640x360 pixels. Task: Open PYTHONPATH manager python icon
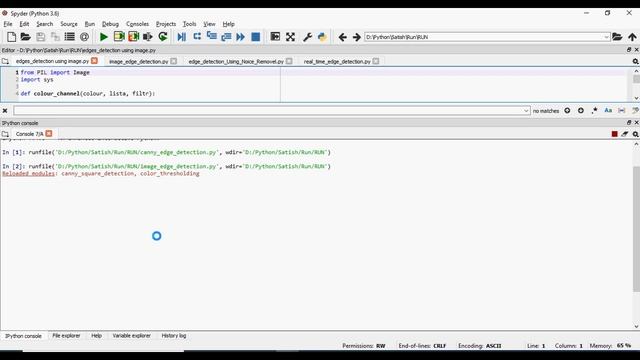322,37
